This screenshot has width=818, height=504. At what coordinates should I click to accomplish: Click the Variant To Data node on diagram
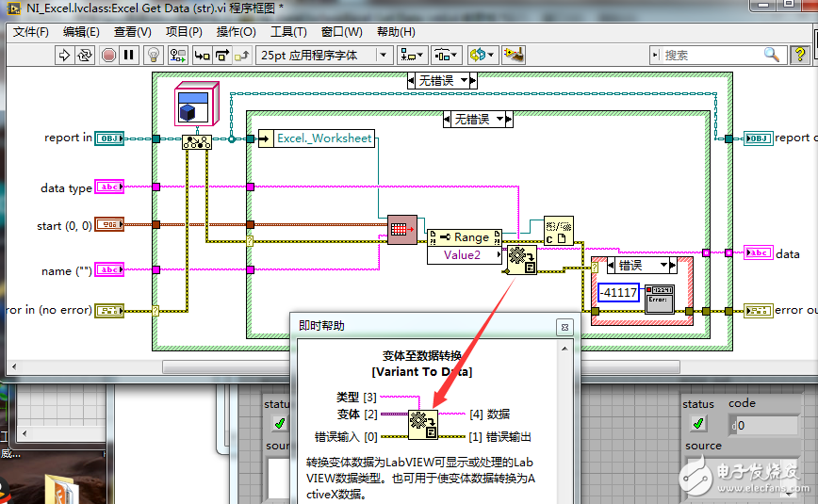click(521, 260)
